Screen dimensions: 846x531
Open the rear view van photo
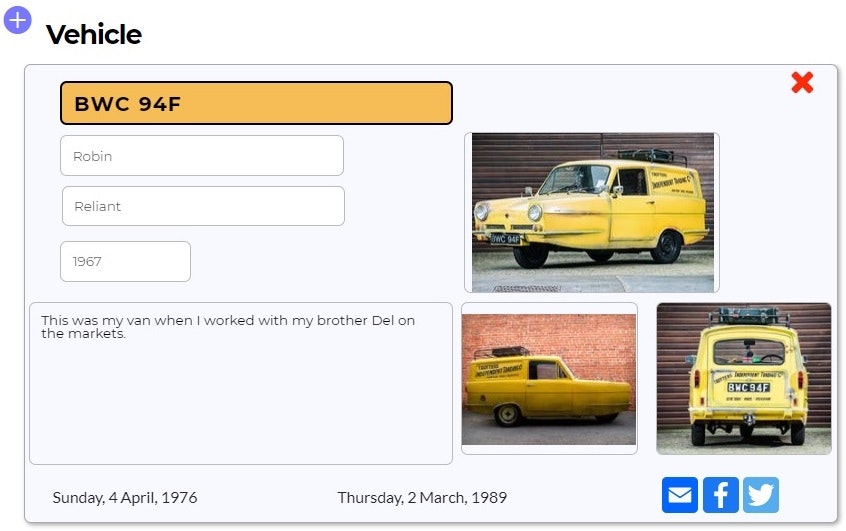(743, 378)
